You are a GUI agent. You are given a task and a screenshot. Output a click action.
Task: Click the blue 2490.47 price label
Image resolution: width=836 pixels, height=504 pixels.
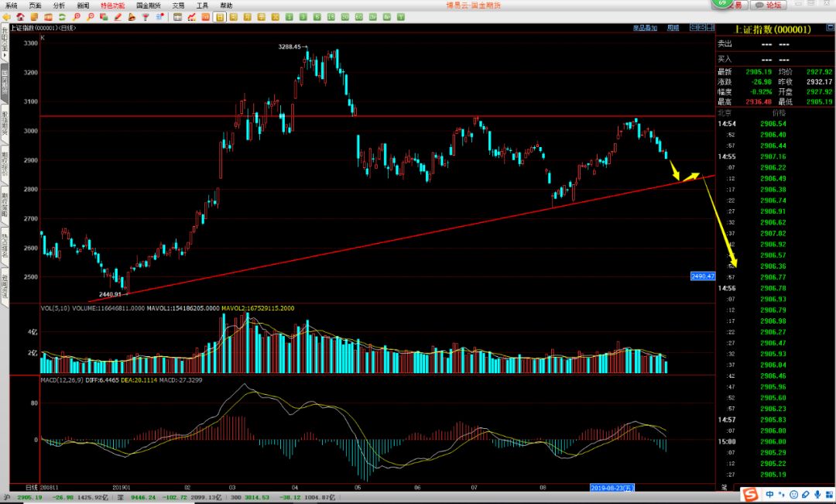702,276
